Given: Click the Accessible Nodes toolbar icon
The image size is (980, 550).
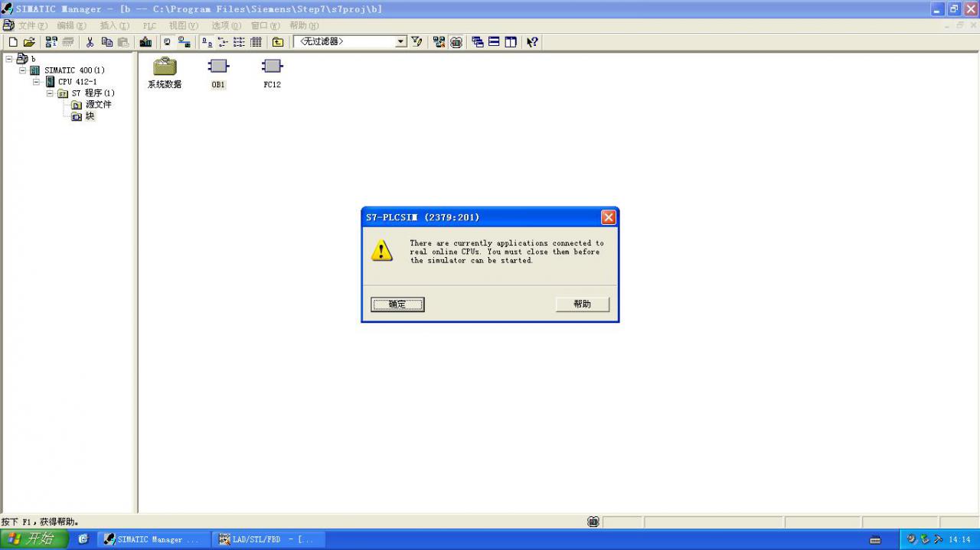Looking at the screenshot, I should pos(51,42).
